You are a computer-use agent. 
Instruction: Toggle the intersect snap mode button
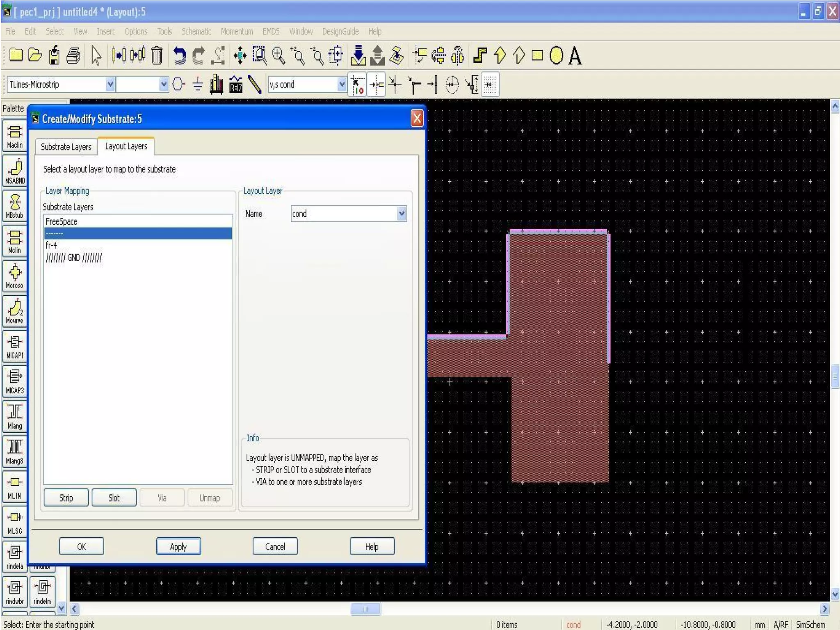click(x=395, y=84)
